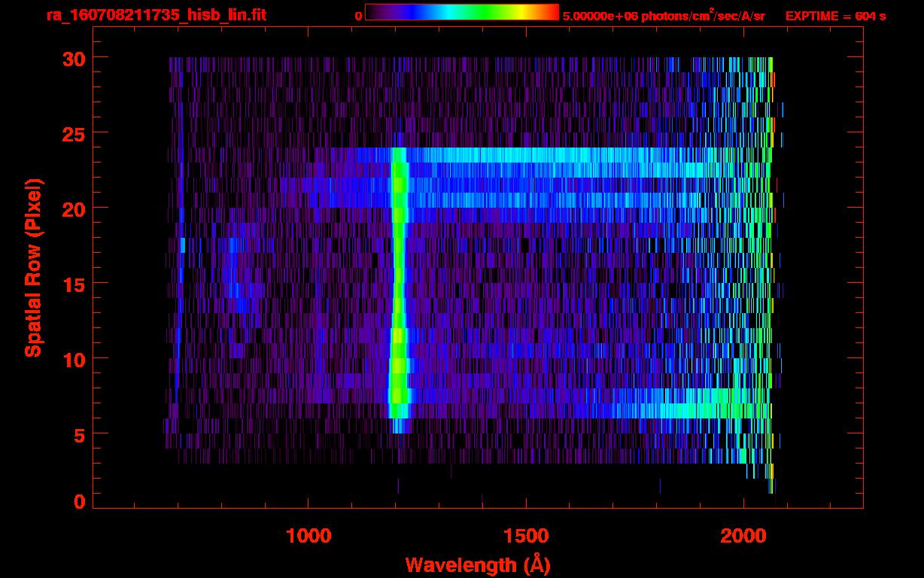The image size is (924, 578).
Task: Click the x-axis tick label 2000
Action: (743, 536)
